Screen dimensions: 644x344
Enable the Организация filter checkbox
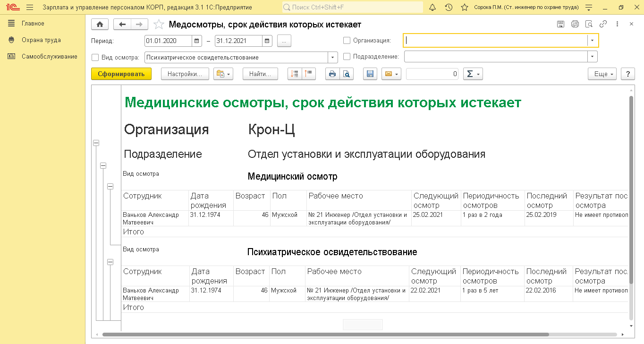[347, 41]
